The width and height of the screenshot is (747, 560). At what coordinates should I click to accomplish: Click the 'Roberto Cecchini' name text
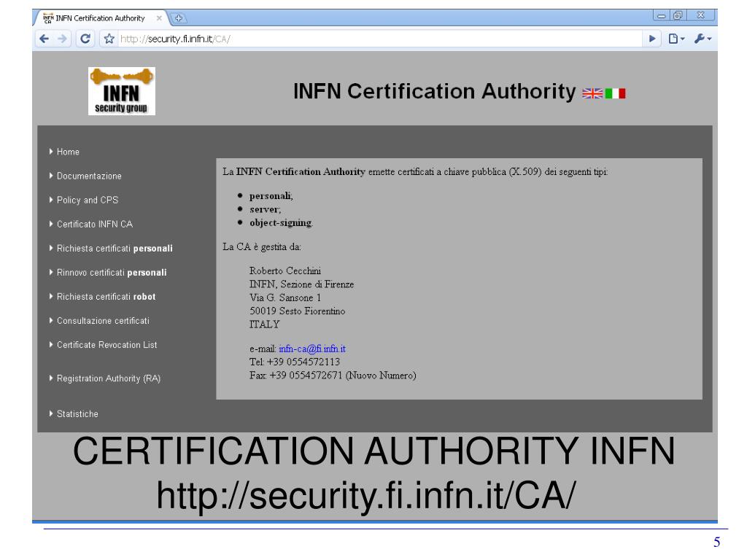point(285,271)
